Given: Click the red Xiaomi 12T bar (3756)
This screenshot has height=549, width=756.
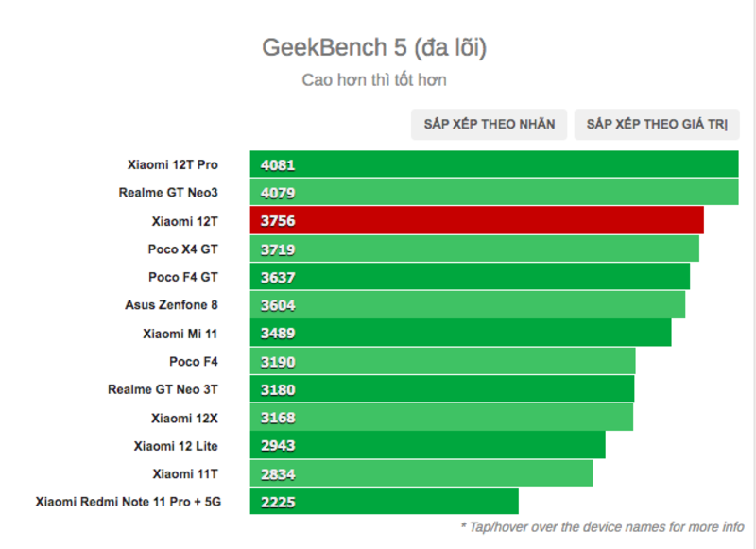Looking at the screenshot, I should (x=477, y=221).
